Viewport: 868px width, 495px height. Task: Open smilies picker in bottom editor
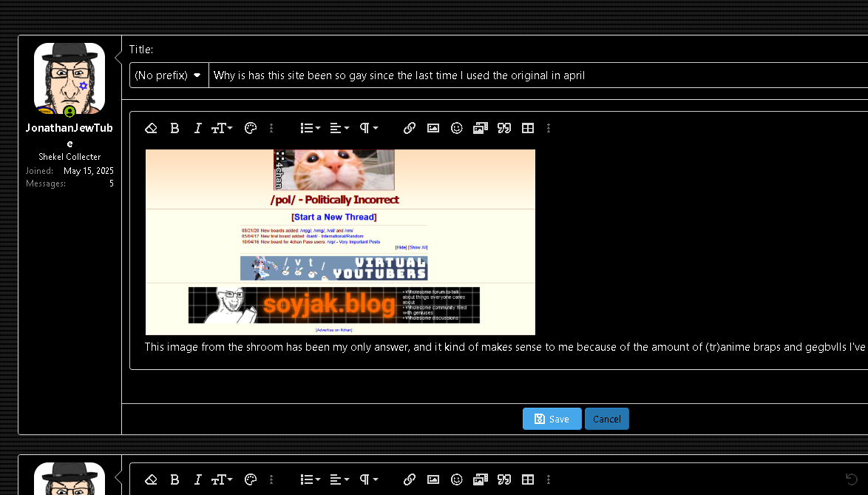point(457,479)
